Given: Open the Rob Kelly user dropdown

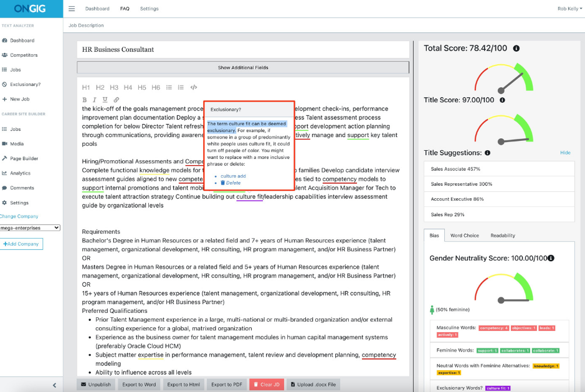Looking at the screenshot, I should pos(569,9).
